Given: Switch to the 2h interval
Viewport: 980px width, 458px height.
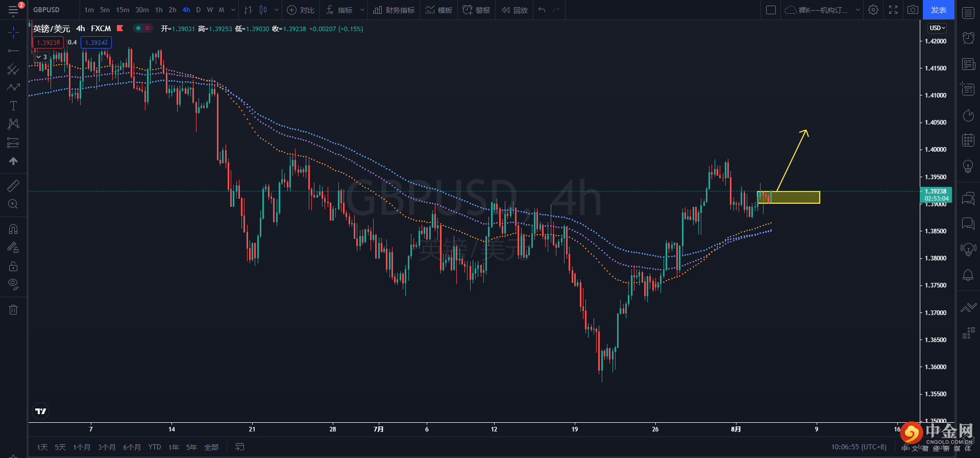Looking at the screenshot, I should pyautogui.click(x=173, y=10).
